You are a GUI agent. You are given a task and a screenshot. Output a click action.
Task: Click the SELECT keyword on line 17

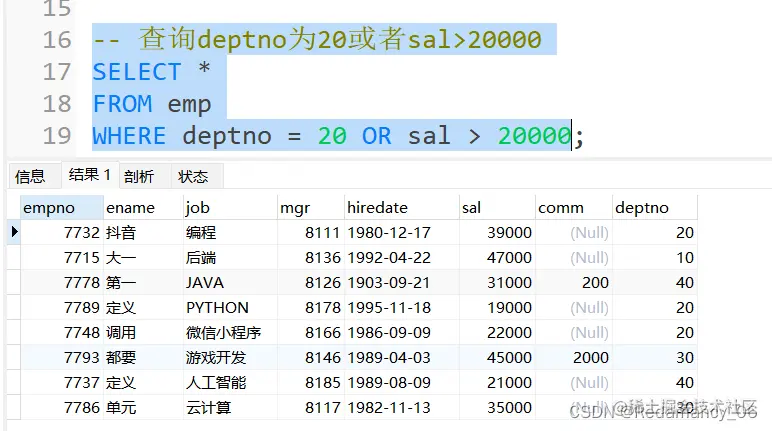click(x=137, y=72)
